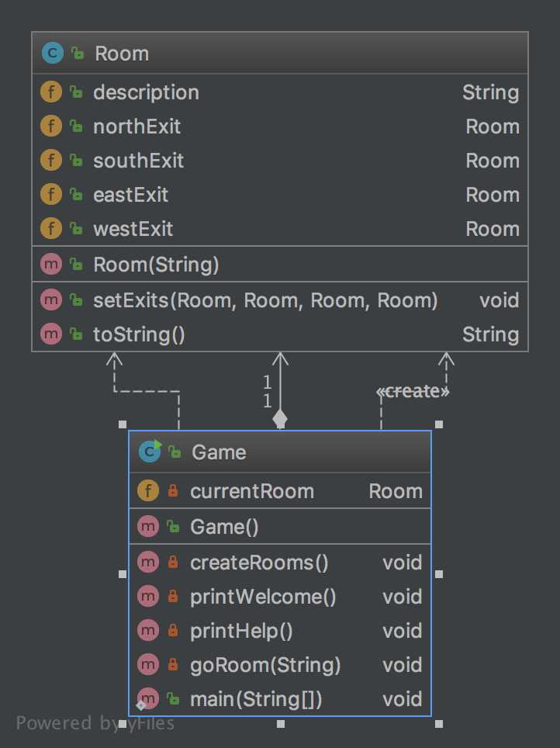Click the Room class header title
560x748 pixels.
[122, 54]
